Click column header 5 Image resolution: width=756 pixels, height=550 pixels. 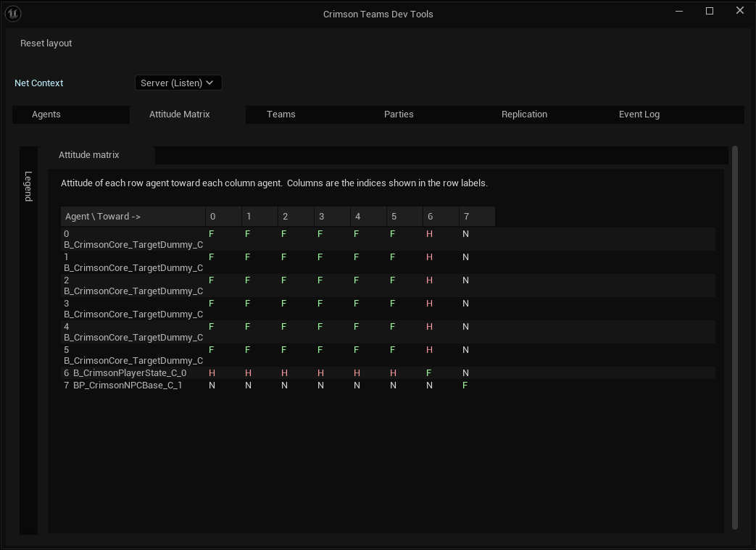point(405,217)
